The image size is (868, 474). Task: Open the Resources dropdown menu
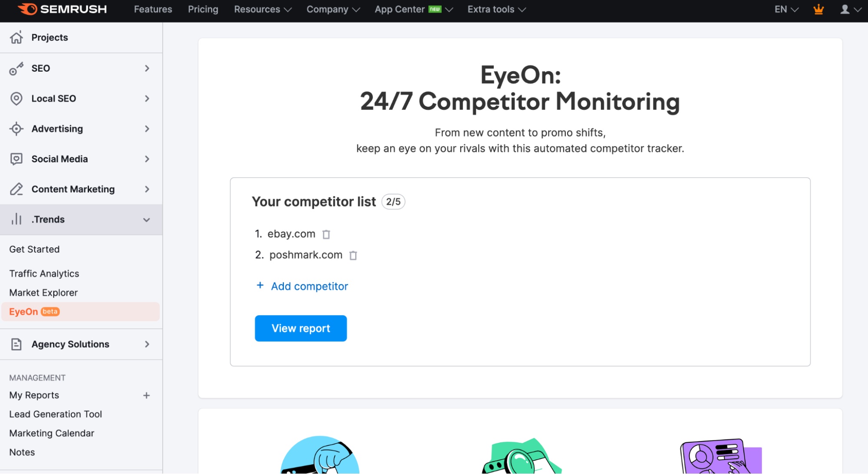pos(262,10)
